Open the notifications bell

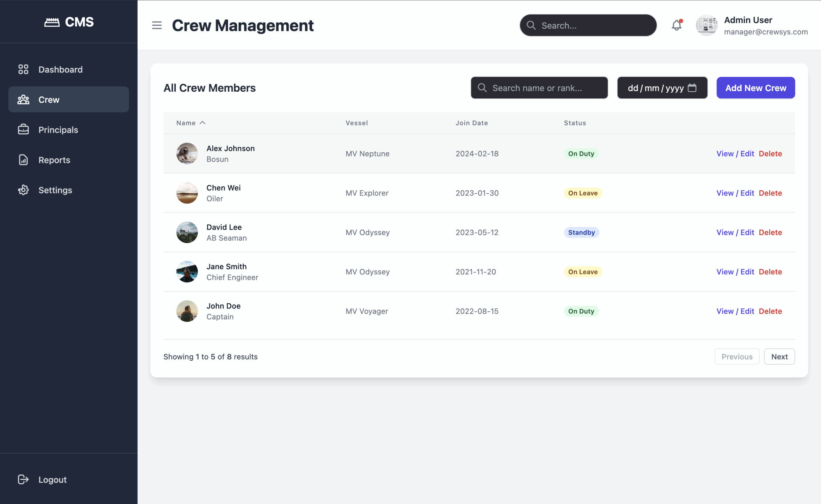(676, 25)
